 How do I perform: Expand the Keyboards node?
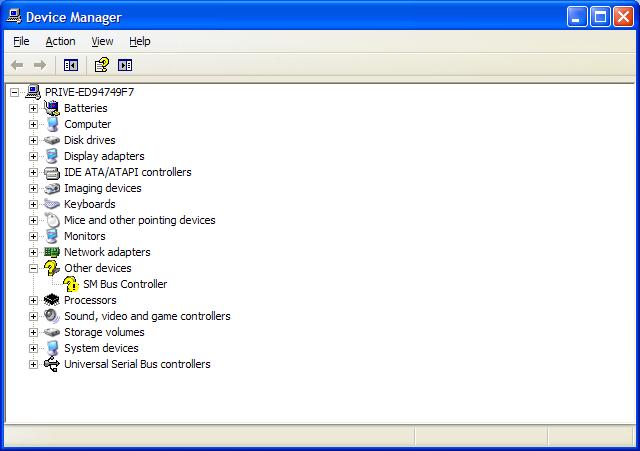(x=33, y=204)
